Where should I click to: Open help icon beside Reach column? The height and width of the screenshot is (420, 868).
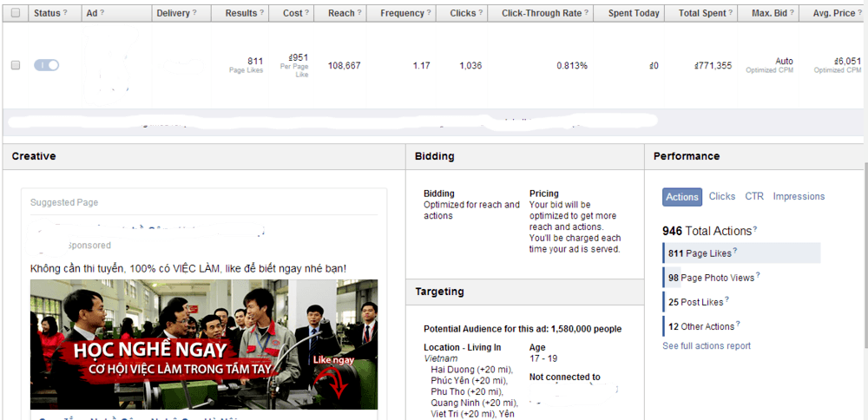click(358, 13)
